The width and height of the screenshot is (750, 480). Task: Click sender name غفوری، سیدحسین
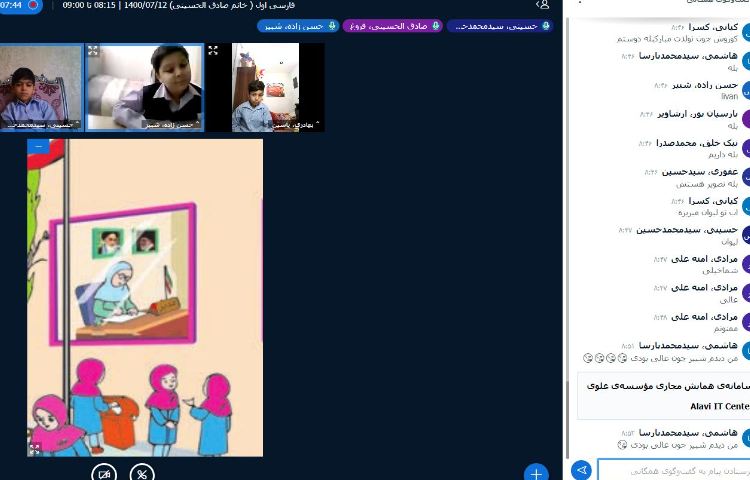click(700, 172)
